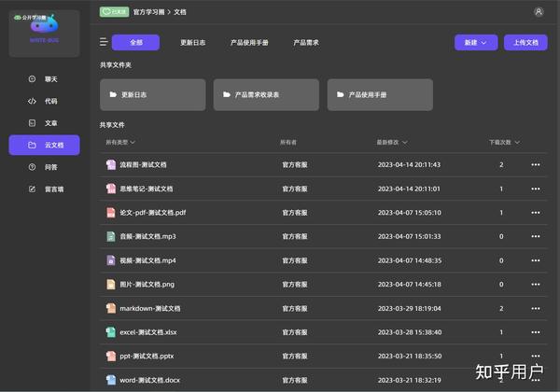Viewport: 560px width, 392px height.
Task: Select the 全部 tab
Action: click(135, 43)
